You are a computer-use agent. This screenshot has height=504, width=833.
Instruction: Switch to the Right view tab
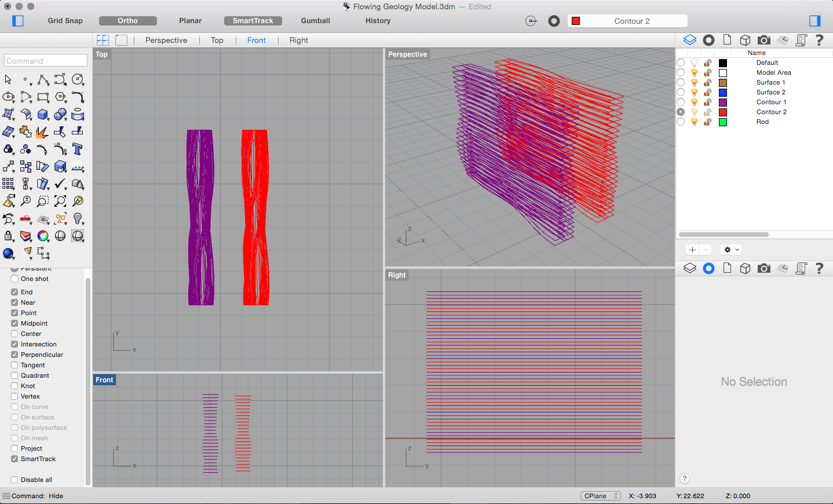click(299, 40)
